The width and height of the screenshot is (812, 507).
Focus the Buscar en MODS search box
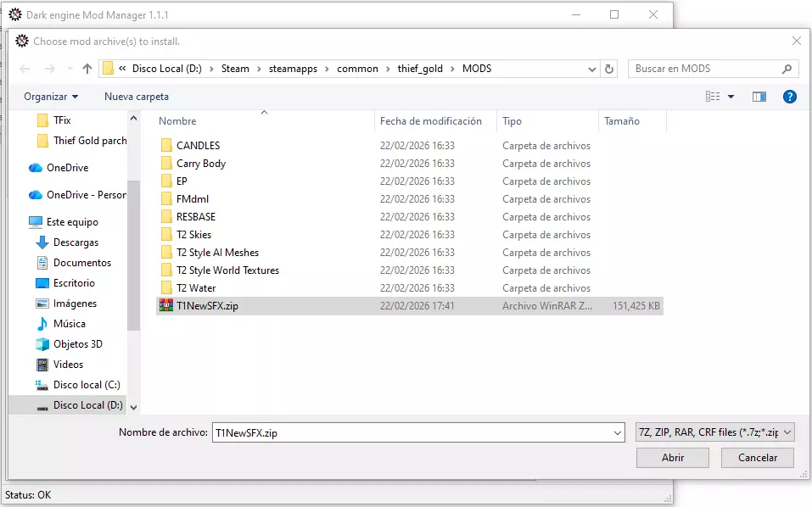tap(713, 69)
